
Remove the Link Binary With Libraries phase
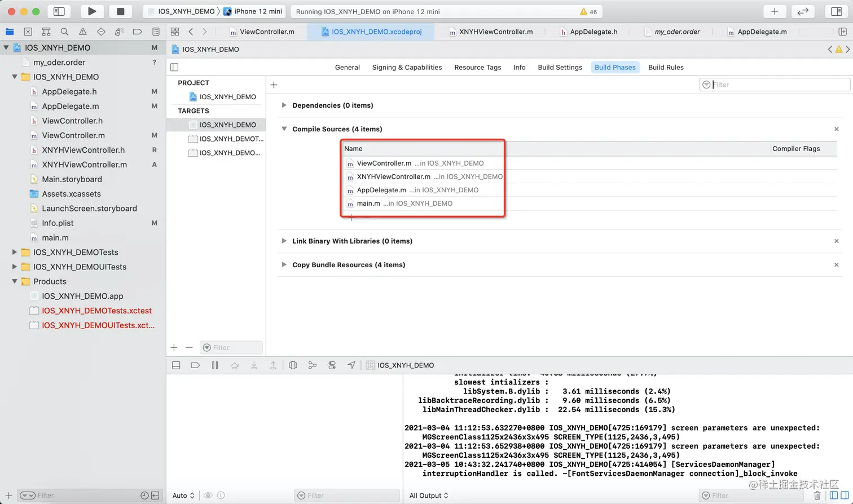tap(837, 241)
